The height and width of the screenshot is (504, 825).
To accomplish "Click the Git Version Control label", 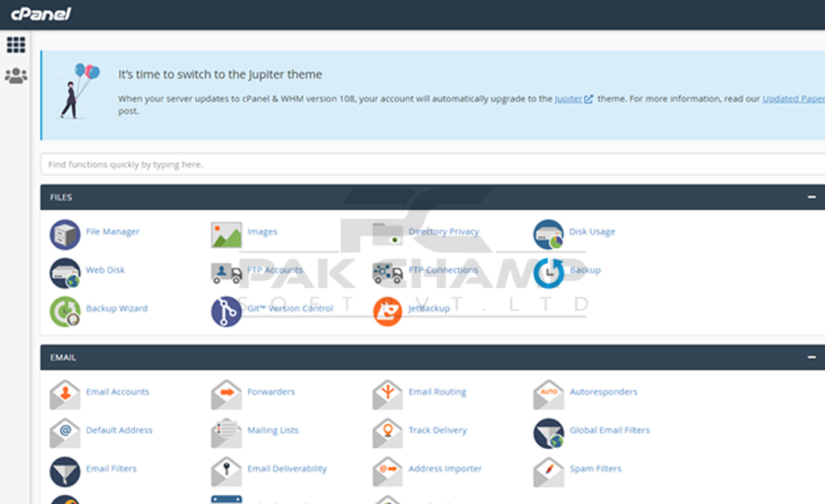I will (x=290, y=308).
